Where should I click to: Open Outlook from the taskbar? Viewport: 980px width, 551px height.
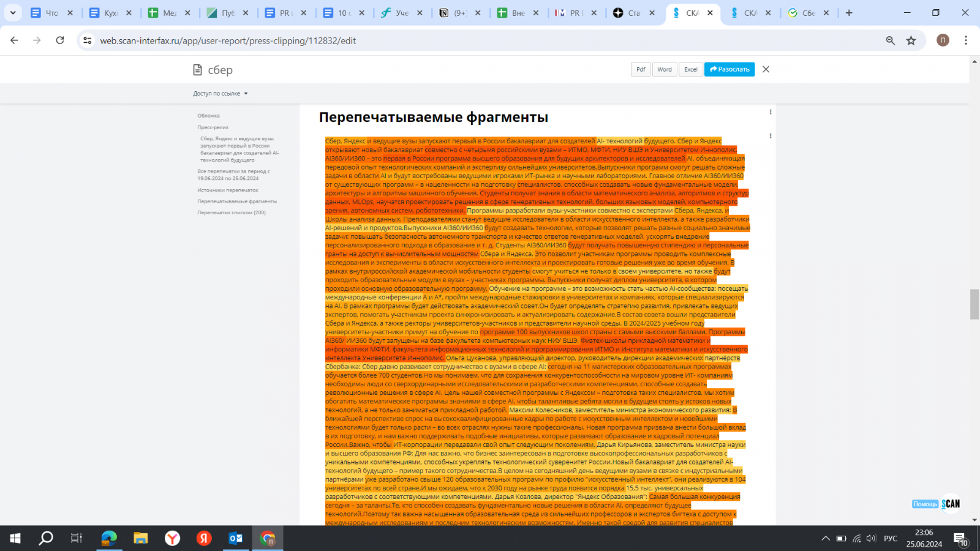[x=236, y=538]
